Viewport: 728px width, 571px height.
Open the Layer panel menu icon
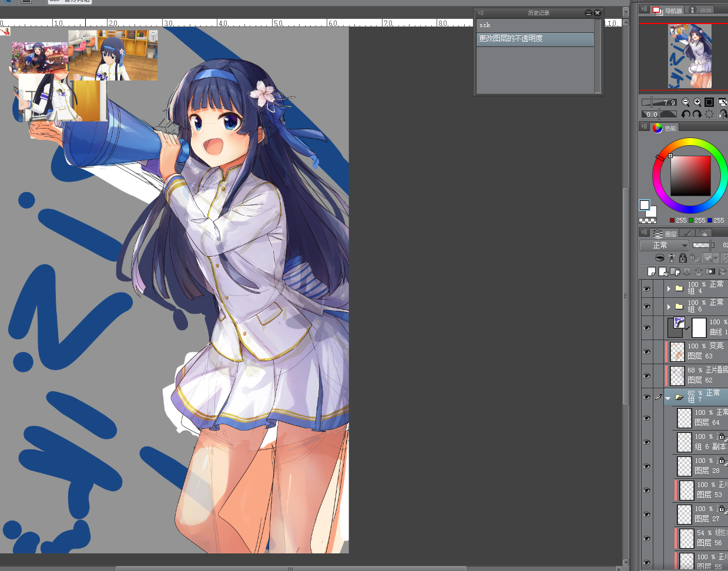(644, 233)
